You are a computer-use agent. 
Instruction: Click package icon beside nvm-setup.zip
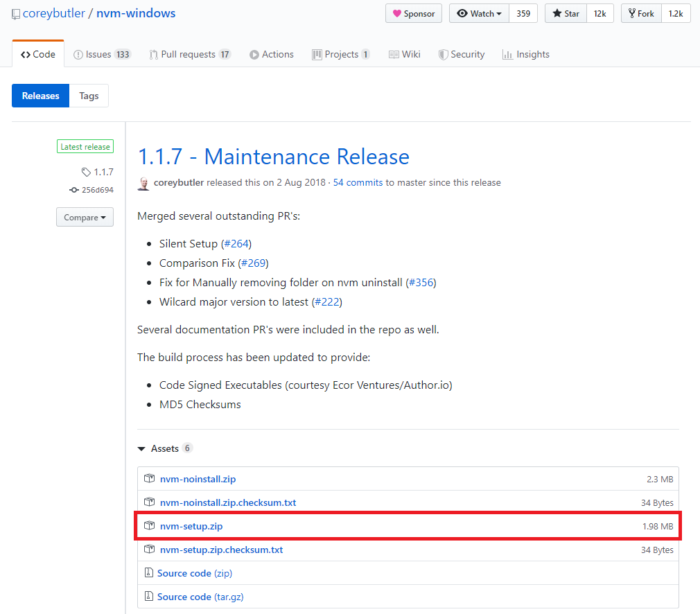coord(149,525)
